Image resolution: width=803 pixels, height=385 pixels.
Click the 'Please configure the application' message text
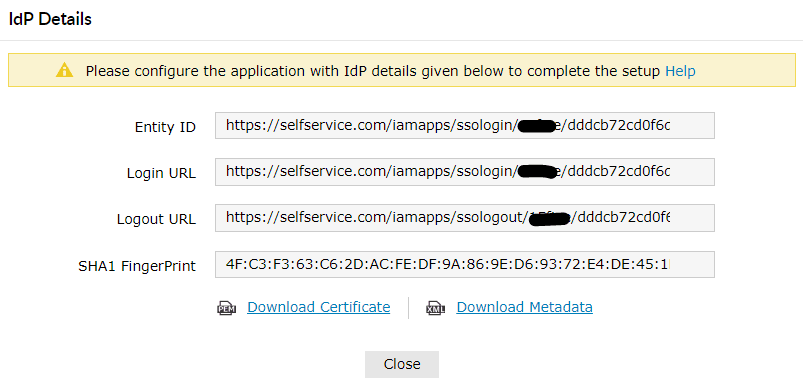[x=373, y=71]
